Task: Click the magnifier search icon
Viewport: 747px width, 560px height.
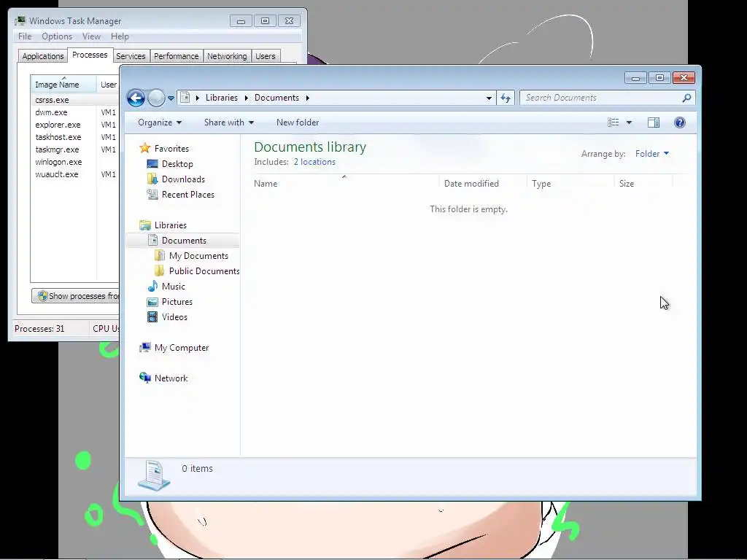Action: click(686, 98)
